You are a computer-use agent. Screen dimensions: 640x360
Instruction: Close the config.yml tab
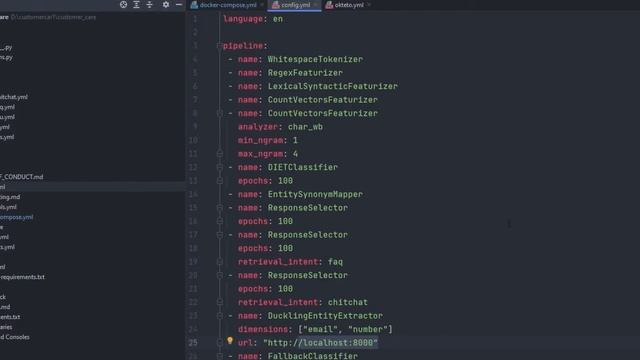pos(316,5)
